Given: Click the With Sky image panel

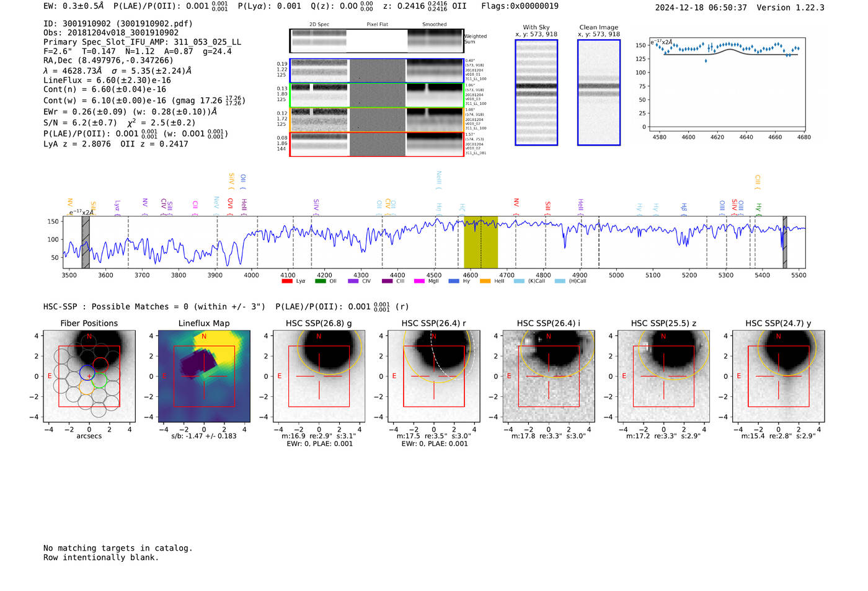Looking at the screenshot, I should pyautogui.click(x=536, y=92).
